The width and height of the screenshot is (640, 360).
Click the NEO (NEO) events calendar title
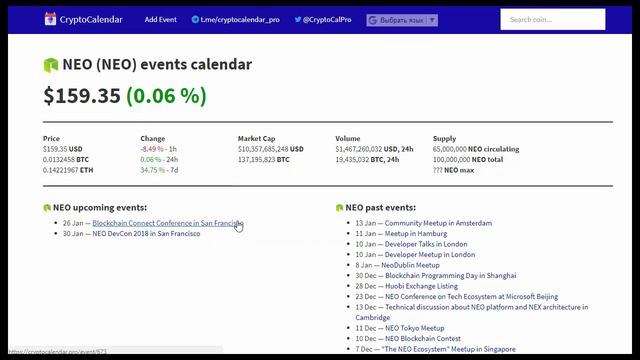[157, 64]
